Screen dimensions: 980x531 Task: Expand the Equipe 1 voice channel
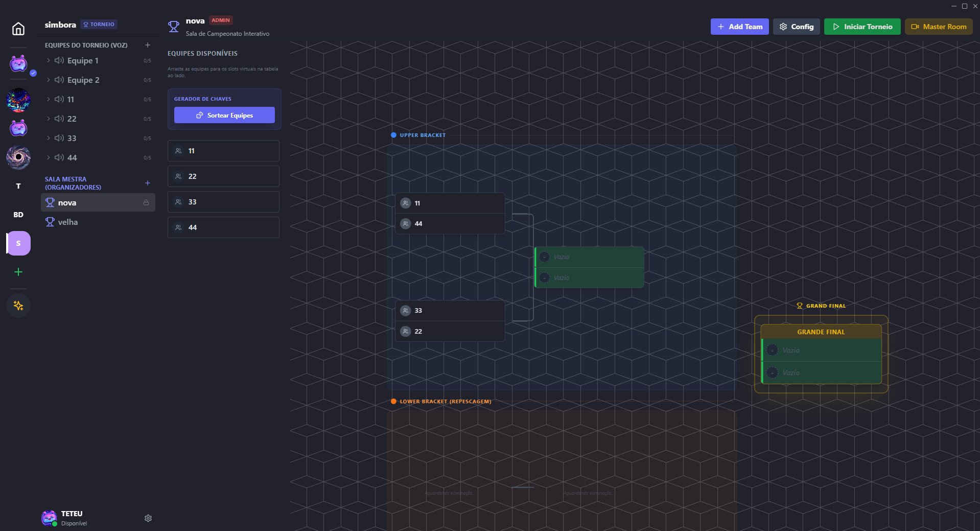tap(49, 60)
